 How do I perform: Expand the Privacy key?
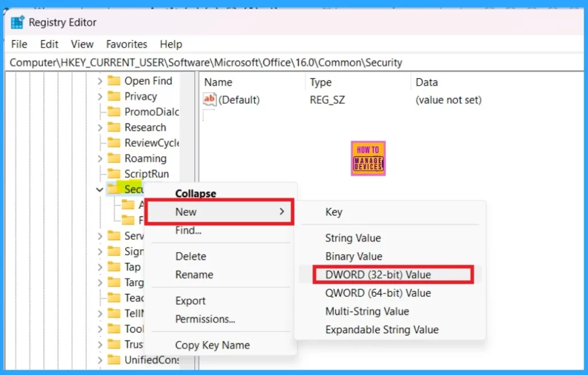tap(100, 96)
